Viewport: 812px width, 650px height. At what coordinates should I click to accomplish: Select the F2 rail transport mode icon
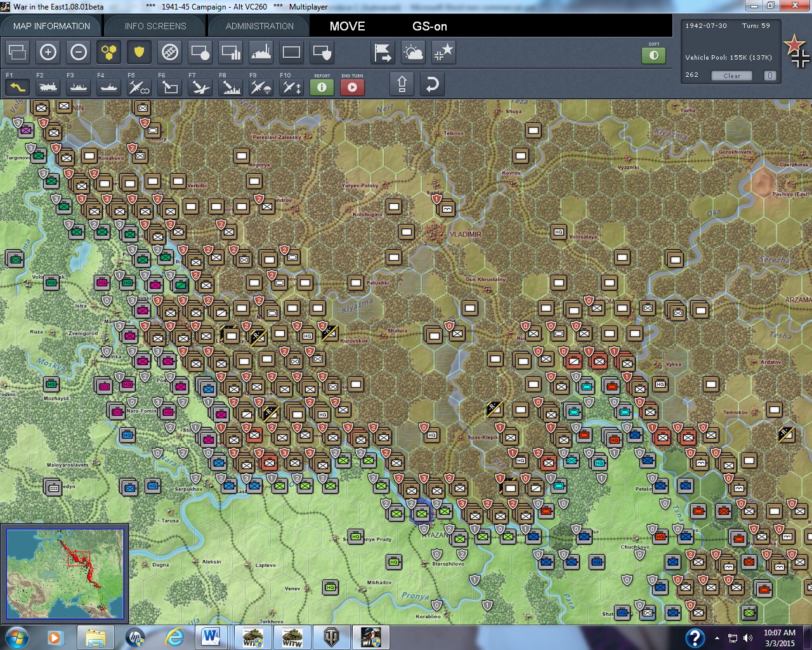click(48, 87)
